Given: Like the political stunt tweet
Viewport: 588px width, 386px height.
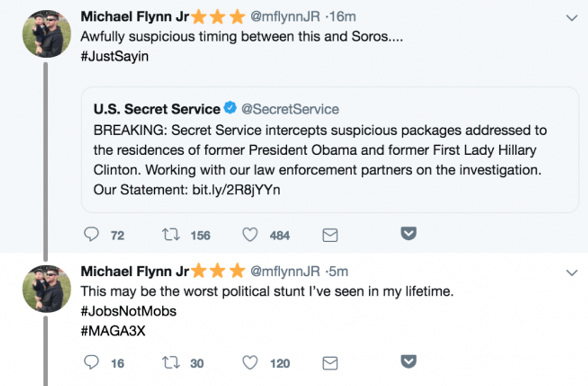Looking at the screenshot, I should [x=250, y=362].
